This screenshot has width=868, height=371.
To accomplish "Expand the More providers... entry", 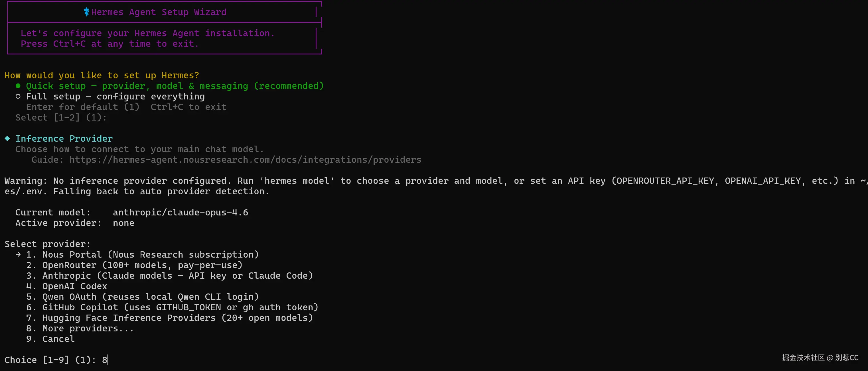I will pos(80,329).
